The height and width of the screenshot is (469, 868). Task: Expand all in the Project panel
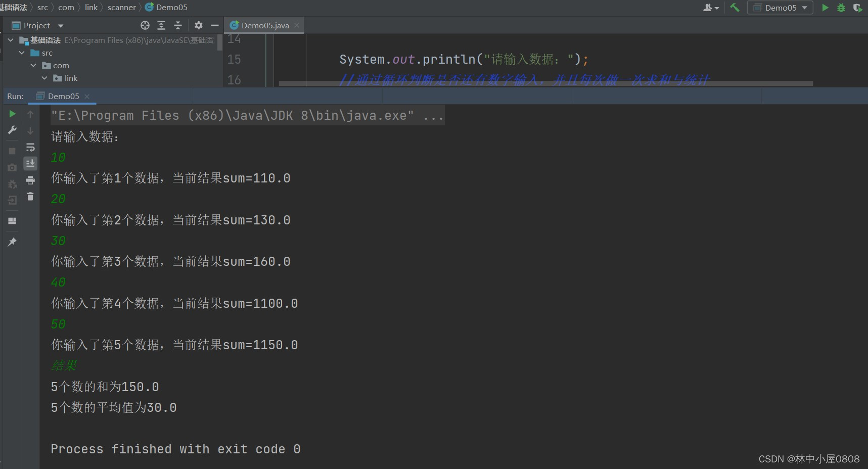pyautogui.click(x=161, y=25)
